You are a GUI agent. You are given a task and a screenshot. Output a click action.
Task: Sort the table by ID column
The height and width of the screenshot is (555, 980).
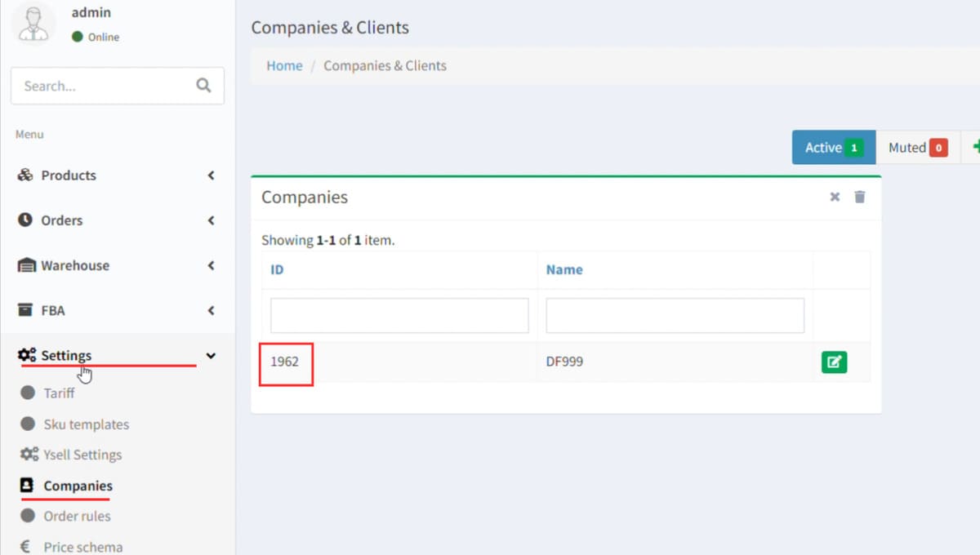(x=277, y=269)
